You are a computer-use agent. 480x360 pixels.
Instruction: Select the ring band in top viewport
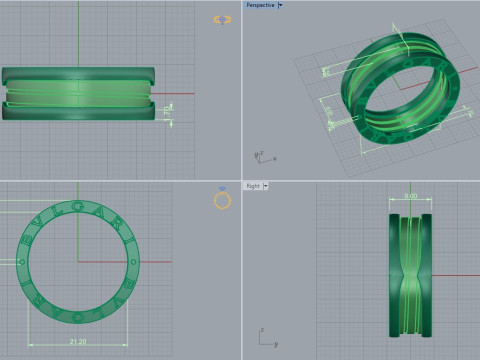click(78, 94)
